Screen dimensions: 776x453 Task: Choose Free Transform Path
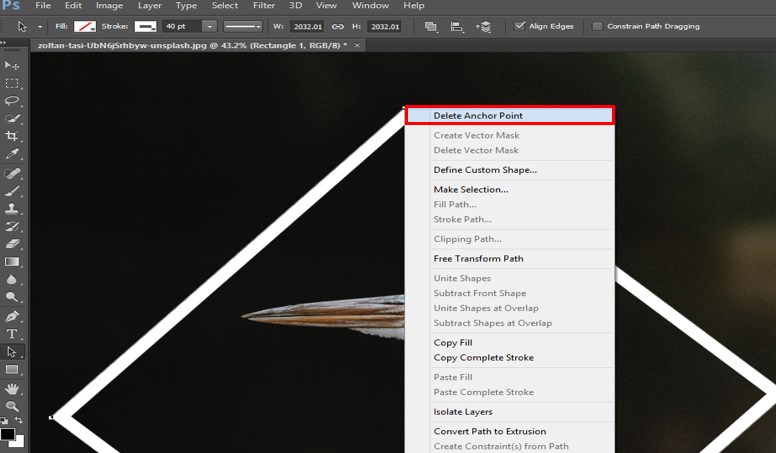point(510,258)
